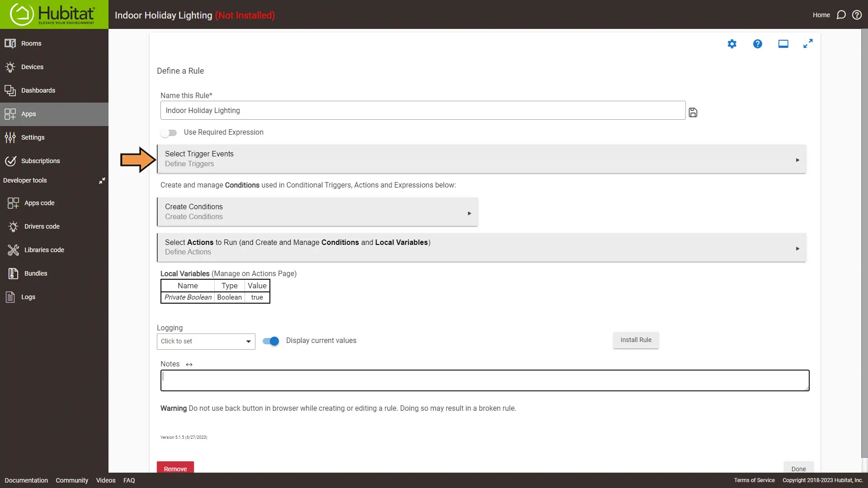Open Dashboards section

[38, 90]
